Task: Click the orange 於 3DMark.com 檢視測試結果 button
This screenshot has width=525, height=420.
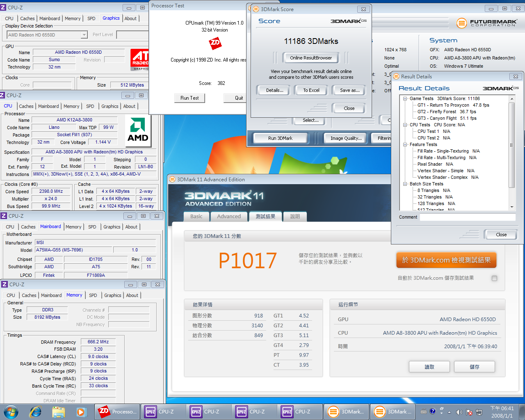Action: (446, 260)
